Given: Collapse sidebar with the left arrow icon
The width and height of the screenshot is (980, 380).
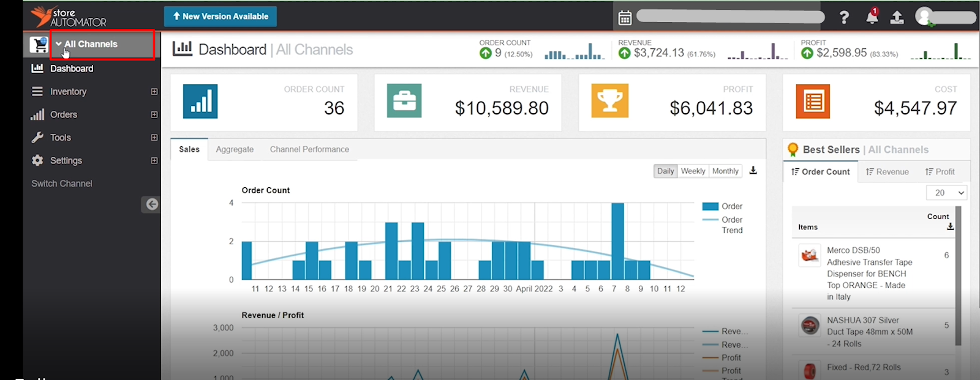Looking at the screenshot, I should point(151,204).
